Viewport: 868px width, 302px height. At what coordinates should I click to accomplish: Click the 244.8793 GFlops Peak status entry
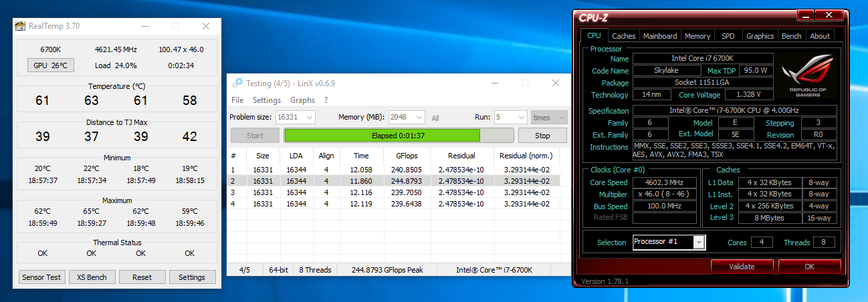coord(386,270)
